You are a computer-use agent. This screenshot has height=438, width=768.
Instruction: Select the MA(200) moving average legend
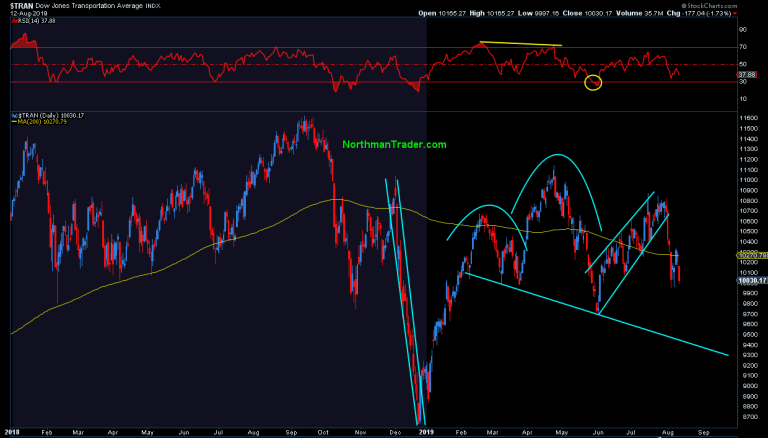pos(40,123)
